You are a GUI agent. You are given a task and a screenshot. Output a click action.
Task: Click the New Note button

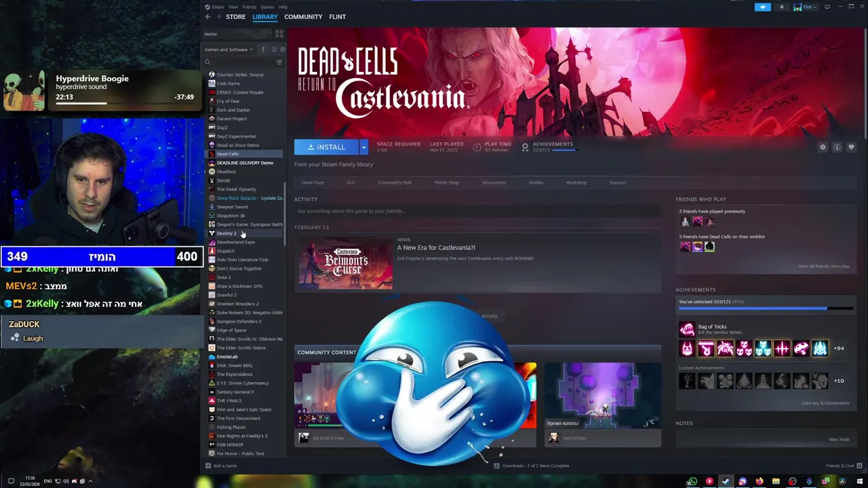(x=838, y=439)
